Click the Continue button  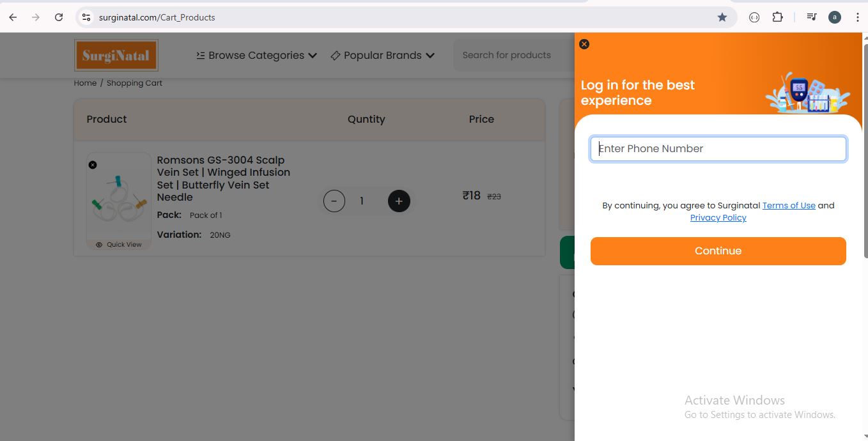718,251
